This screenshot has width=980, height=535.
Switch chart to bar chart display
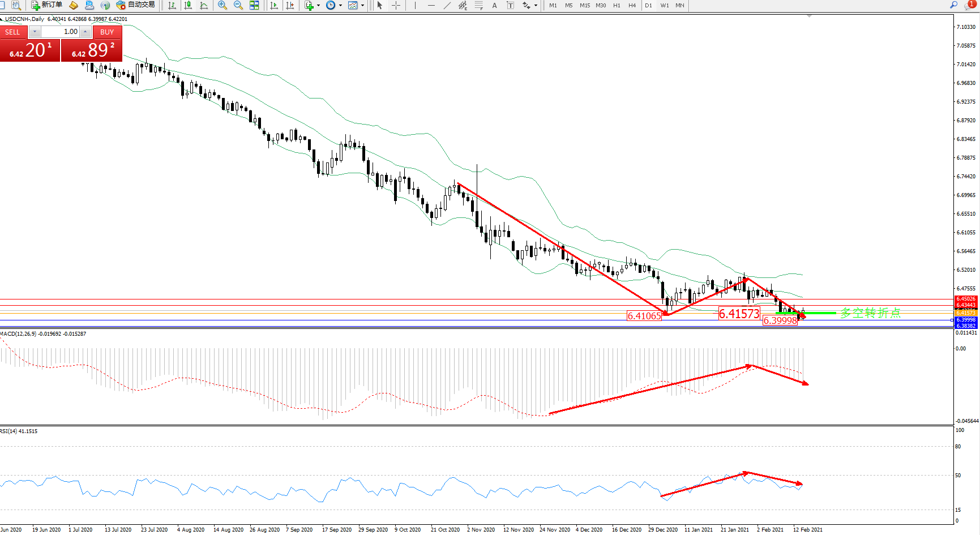(172, 5)
